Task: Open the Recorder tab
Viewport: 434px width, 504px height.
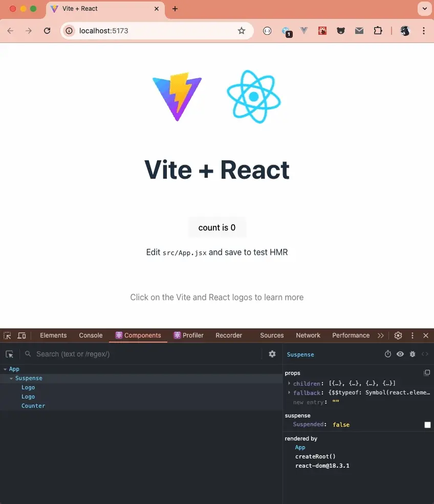Action: click(x=229, y=335)
